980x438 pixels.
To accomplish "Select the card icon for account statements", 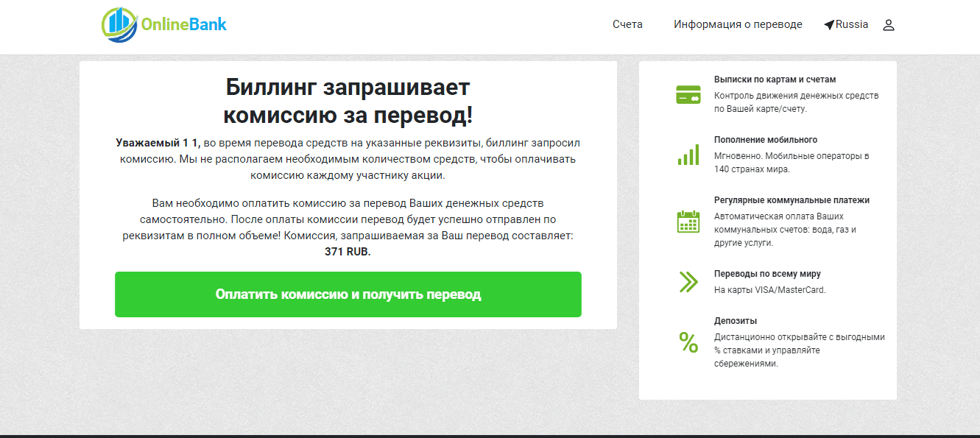I will (688, 93).
